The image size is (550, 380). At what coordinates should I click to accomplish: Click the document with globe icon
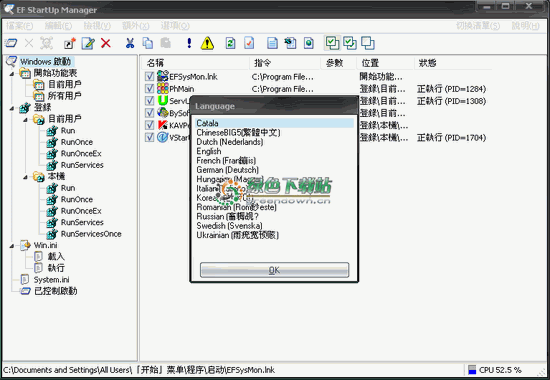tap(309, 43)
